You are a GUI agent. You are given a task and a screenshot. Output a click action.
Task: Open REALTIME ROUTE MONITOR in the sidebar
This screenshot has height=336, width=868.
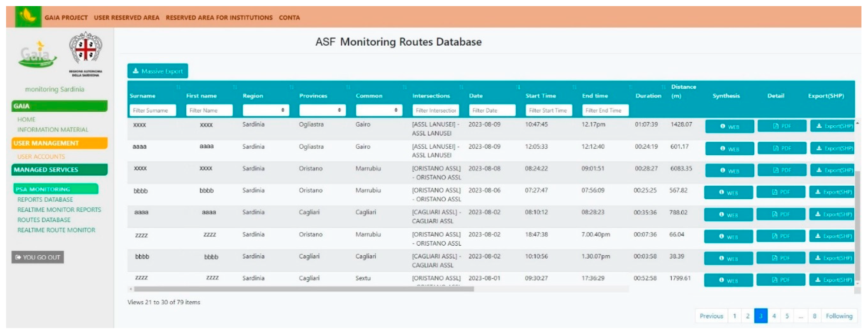56,230
